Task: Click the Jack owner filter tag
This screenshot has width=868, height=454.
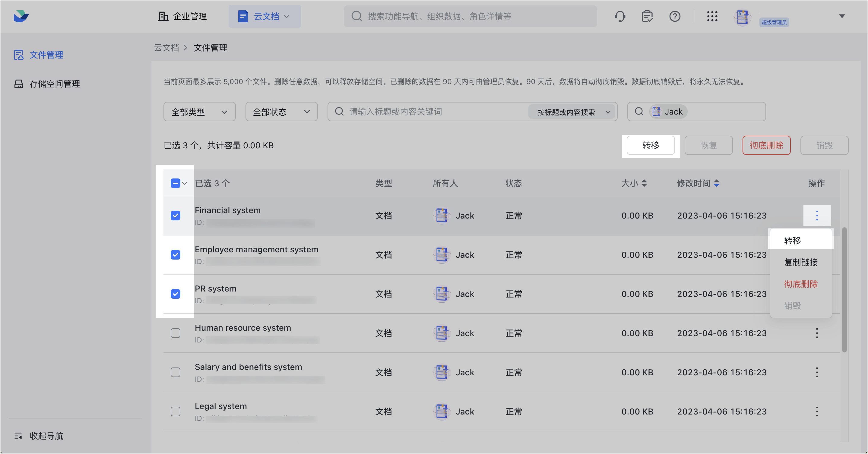Action: pos(668,112)
